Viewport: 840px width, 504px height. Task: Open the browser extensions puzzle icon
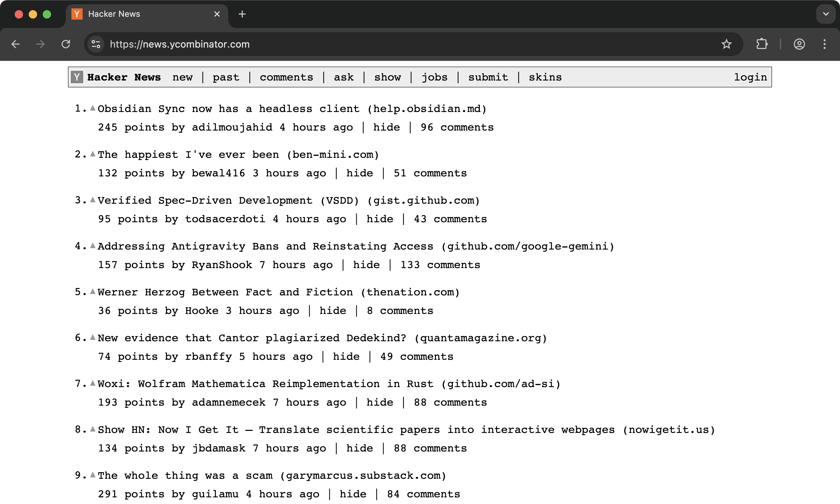(762, 44)
